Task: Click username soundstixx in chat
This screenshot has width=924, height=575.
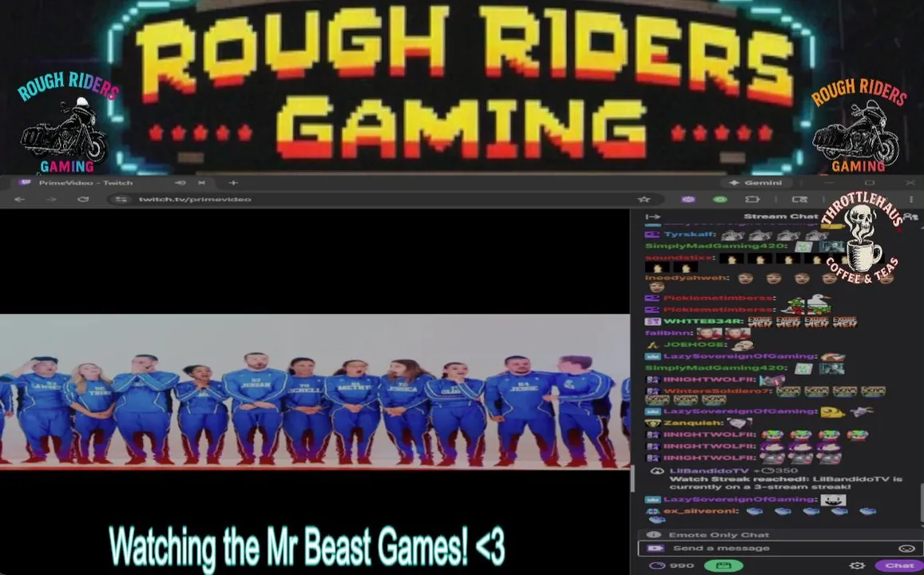Action: 680,258
